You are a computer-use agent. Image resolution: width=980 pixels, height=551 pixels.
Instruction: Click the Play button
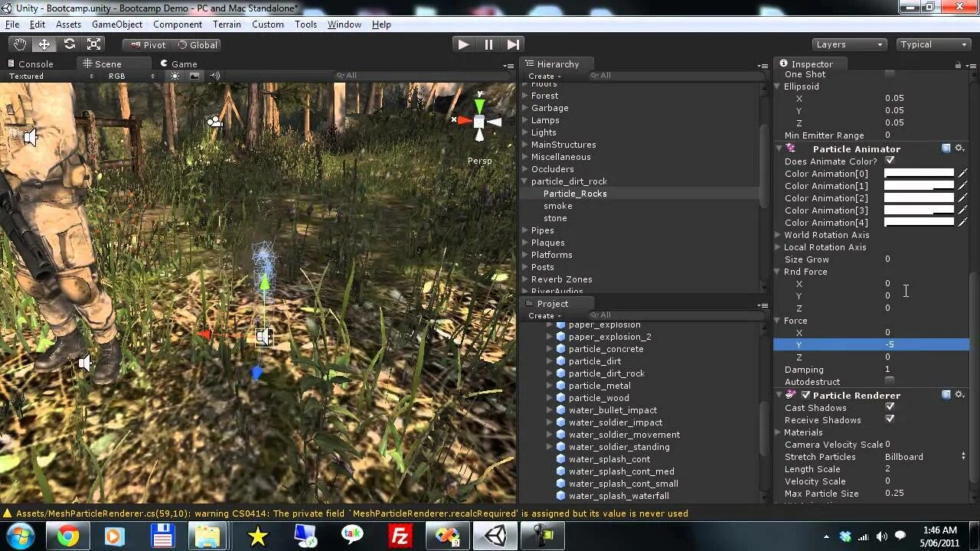tap(463, 44)
